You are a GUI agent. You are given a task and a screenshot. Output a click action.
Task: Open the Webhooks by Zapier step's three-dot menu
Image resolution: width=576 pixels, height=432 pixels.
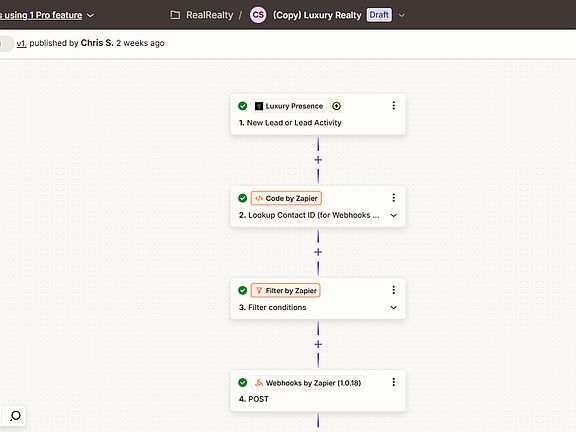click(x=393, y=382)
